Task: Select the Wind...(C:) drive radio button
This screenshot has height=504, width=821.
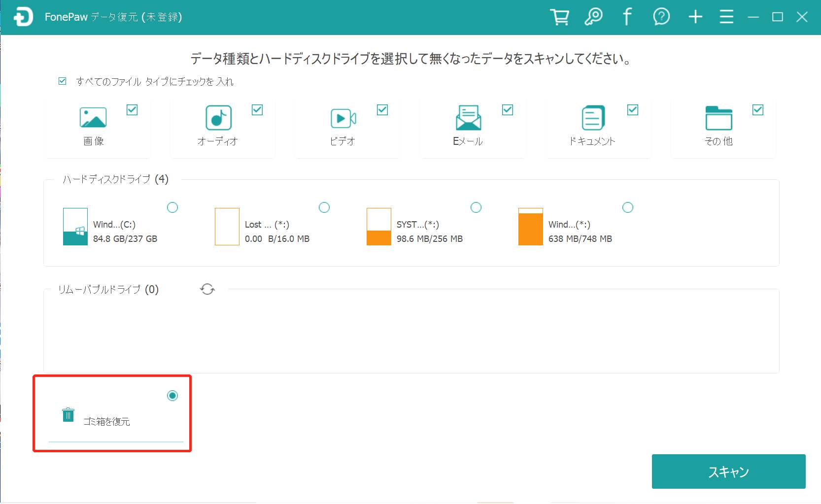Action: 172,207
